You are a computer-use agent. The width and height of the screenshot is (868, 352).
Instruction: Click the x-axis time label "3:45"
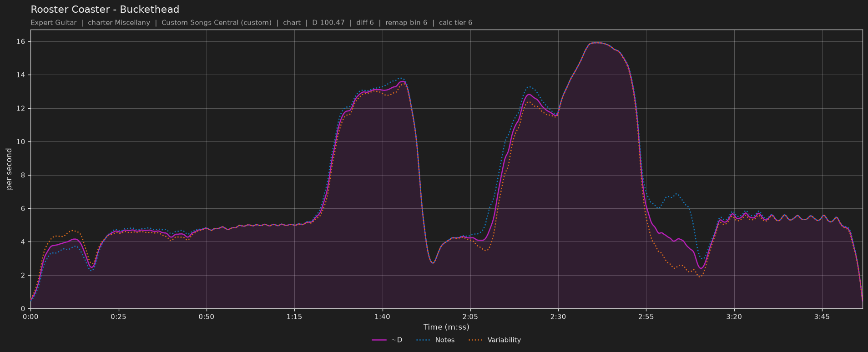tap(822, 317)
